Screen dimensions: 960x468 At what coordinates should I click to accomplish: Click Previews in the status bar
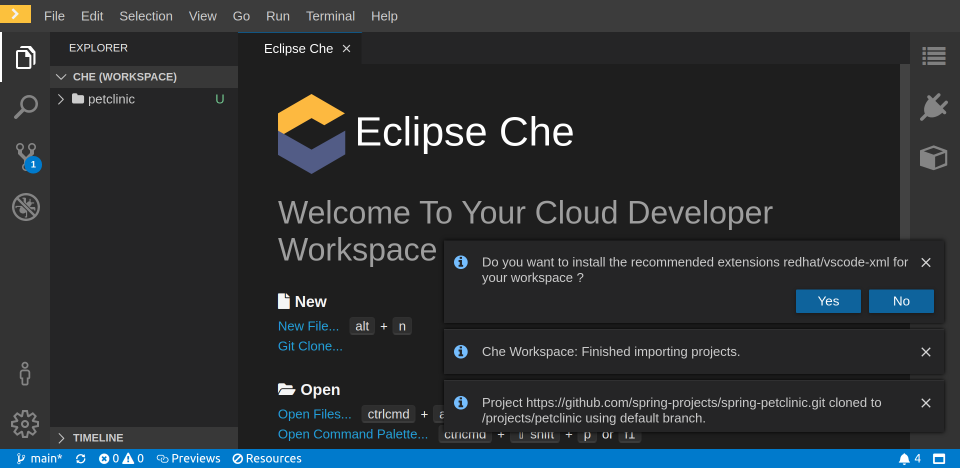(189, 458)
